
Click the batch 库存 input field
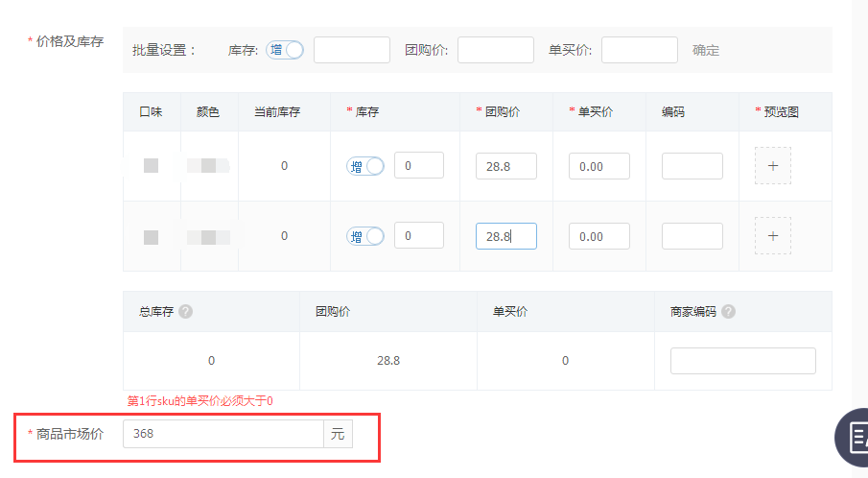pos(351,50)
